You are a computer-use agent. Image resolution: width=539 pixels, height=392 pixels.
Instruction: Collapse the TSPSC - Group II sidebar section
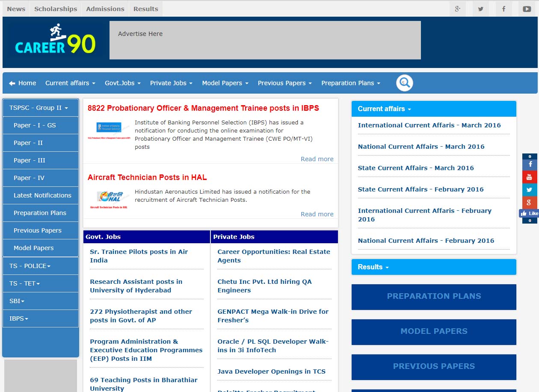pyautogui.click(x=41, y=108)
